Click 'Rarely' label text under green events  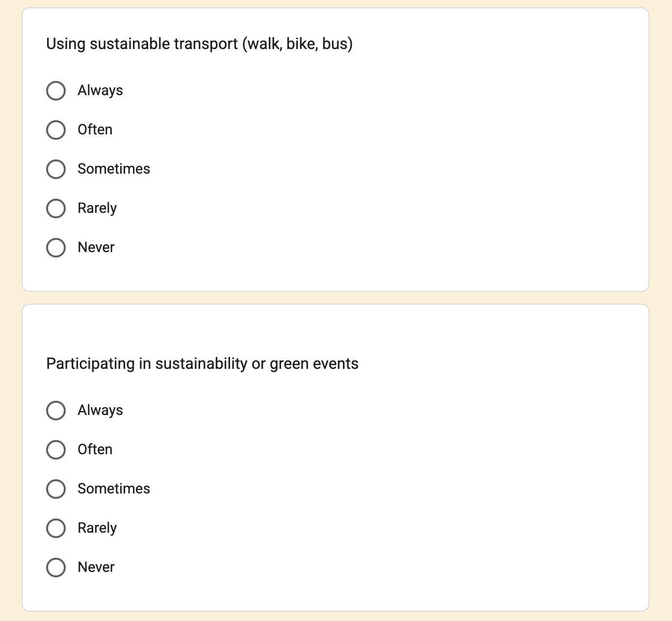97,528
